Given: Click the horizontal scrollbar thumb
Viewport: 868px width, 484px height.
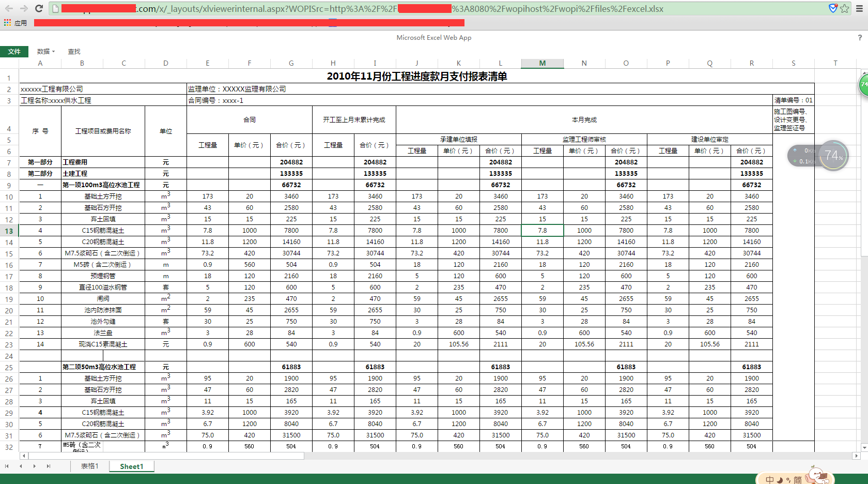Looking at the screenshot, I should click(x=166, y=456).
